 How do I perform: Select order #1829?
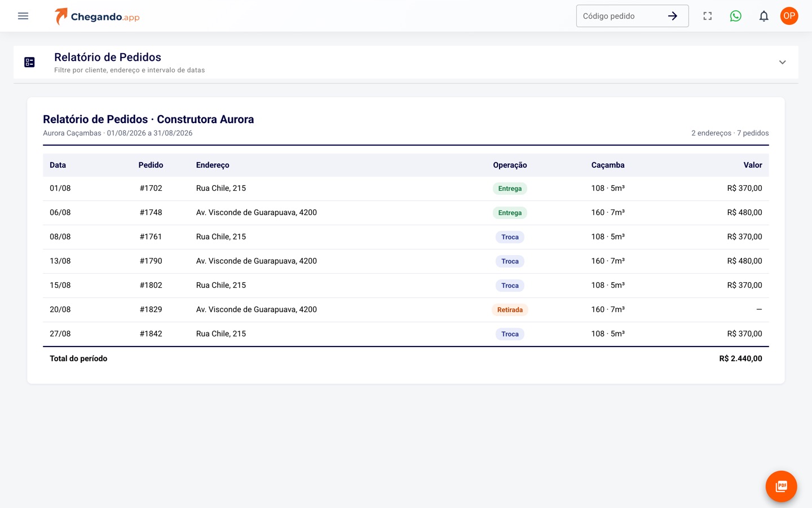(151, 309)
